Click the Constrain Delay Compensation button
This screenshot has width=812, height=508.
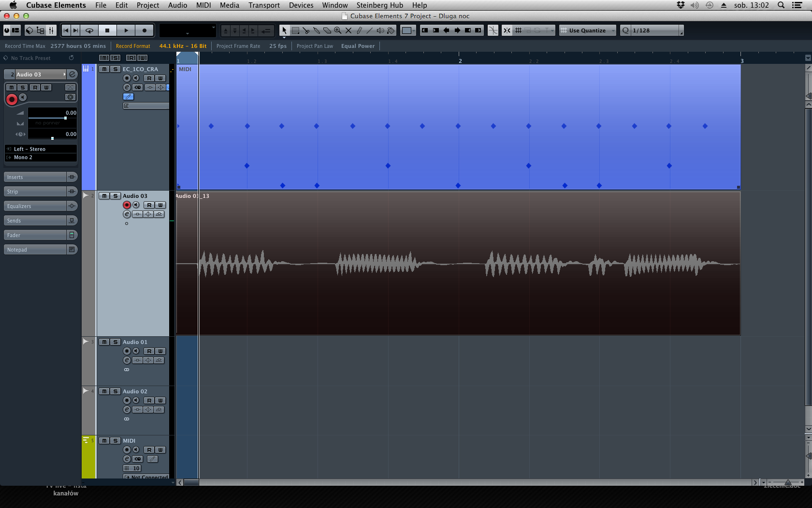pyautogui.click(x=7, y=30)
